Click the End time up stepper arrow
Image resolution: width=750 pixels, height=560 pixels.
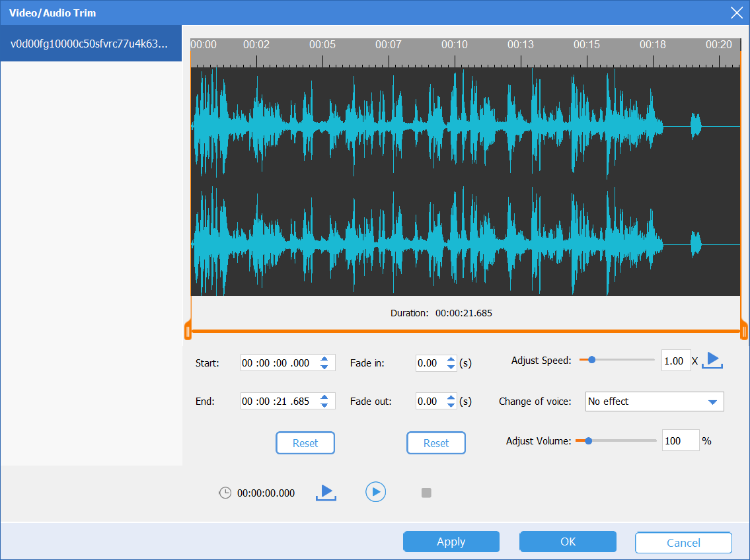click(324, 398)
